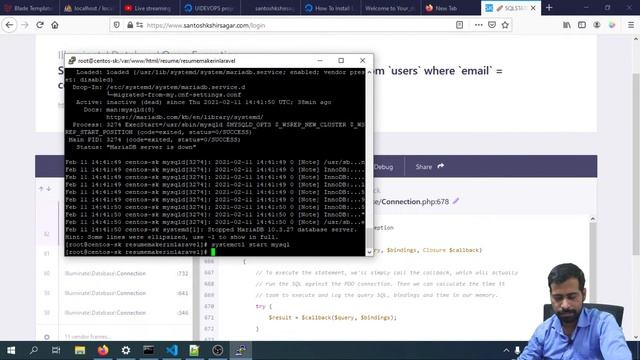
Task: Click the PuTTY scrollbar up arrow
Action: click(369, 72)
